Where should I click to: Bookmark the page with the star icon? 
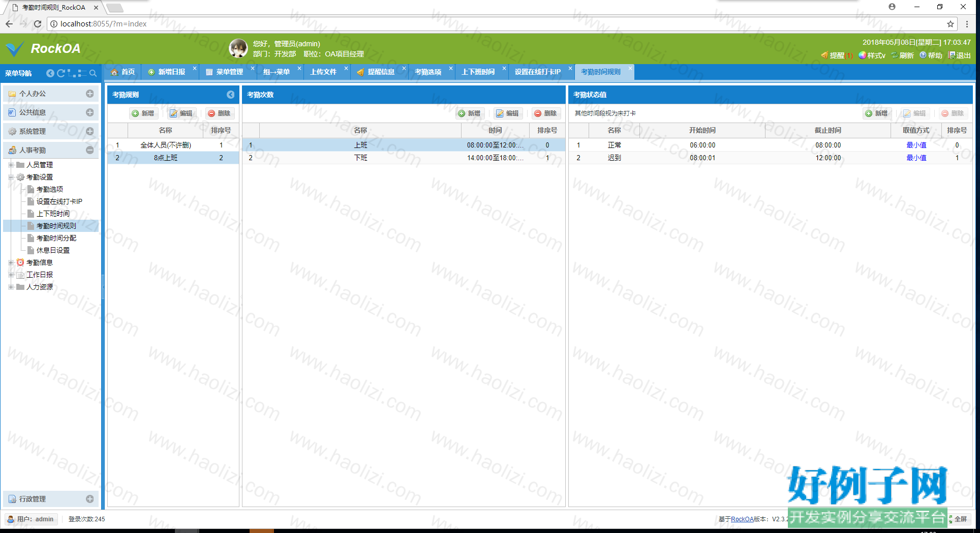(951, 24)
